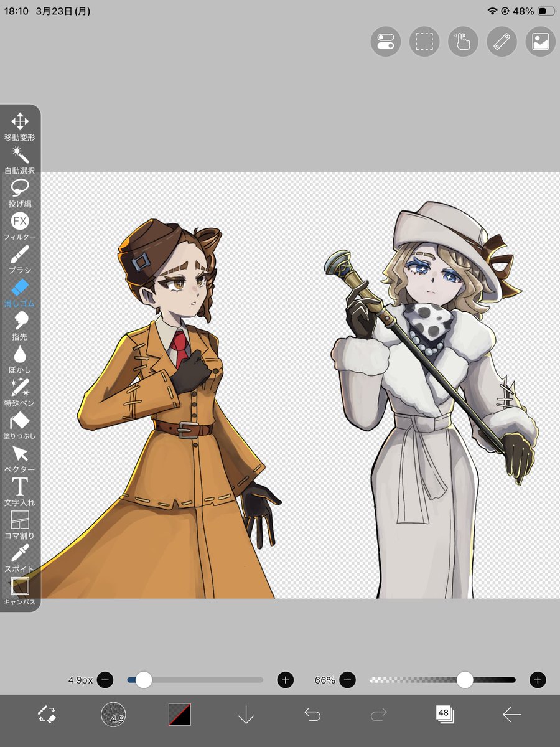This screenshot has width=560, height=747.
Task: Select the Special Pen (特殊ペン) tool
Action: pos(20,392)
